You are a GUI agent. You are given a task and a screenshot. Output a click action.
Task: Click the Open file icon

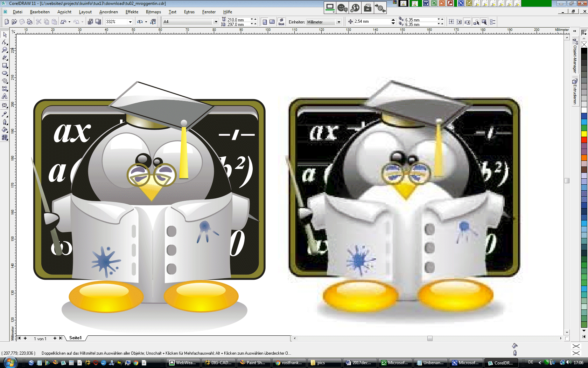click(x=14, y=22)
